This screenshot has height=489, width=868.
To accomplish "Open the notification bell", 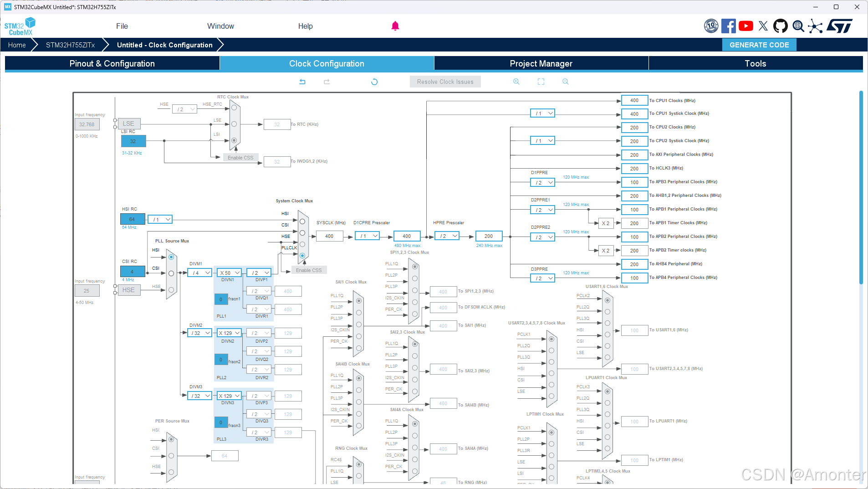I will [x=395, y=26].
